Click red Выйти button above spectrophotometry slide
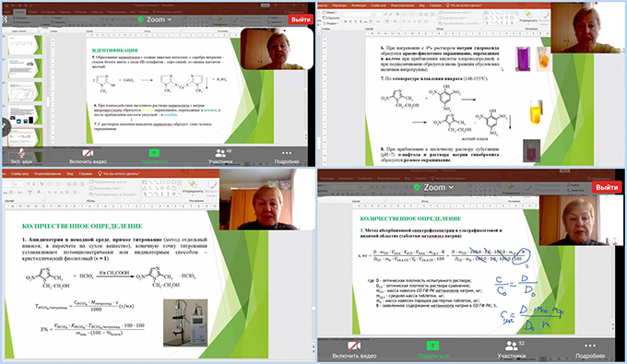The width and height of the screenshot is (627, 364). pos(607,187)
